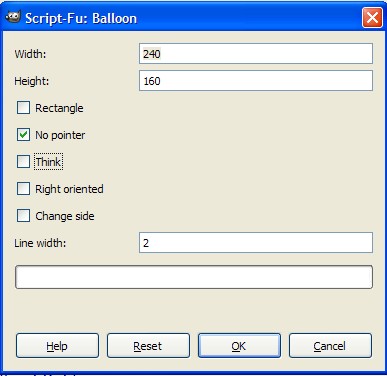Click the Line width label
The height and width of the screenshot is (376, 387).
coord(40,243)
